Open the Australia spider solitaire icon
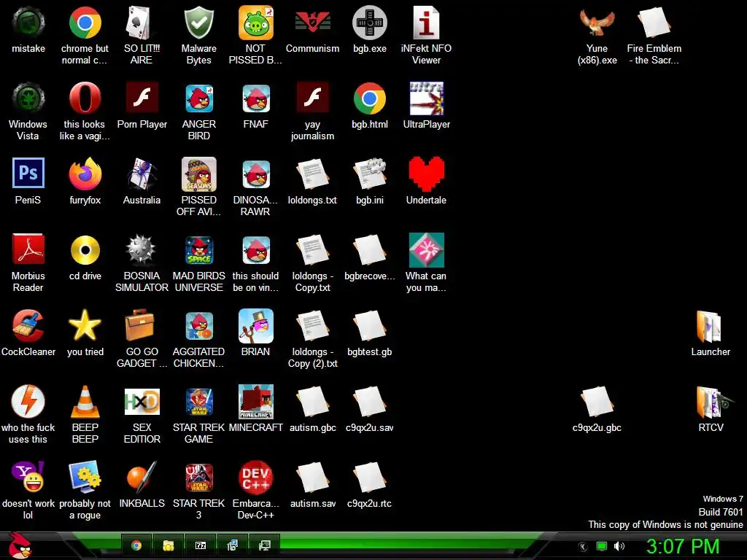The width and height of the screenshot is (747, 560). pos(142,174)
